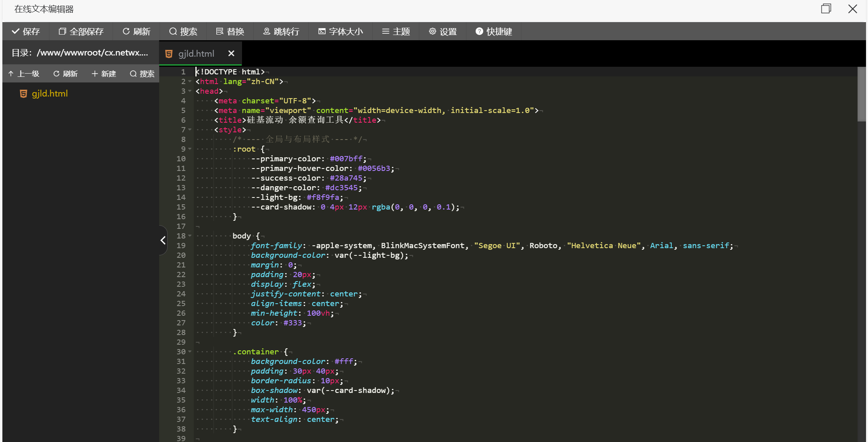This screenshot has width=868, height=442.
Task: Switch to the gjld.html tab
Action: click(x=196, y=53)
